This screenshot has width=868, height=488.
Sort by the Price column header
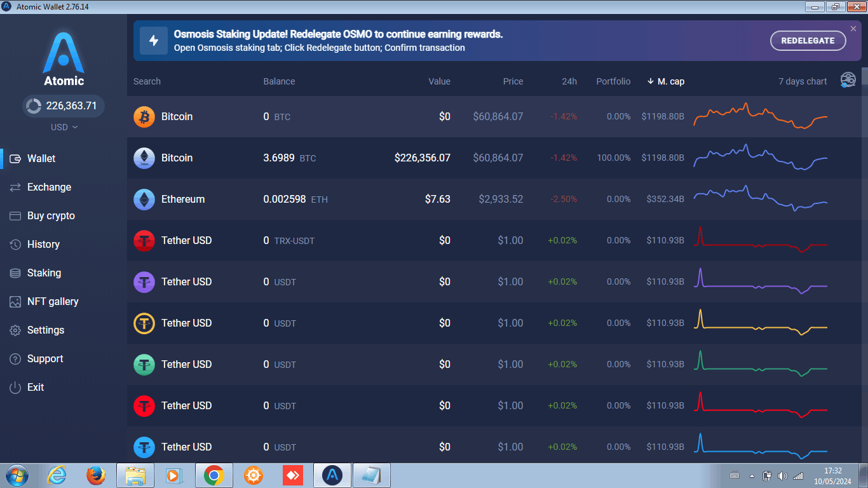click(513, 81)
